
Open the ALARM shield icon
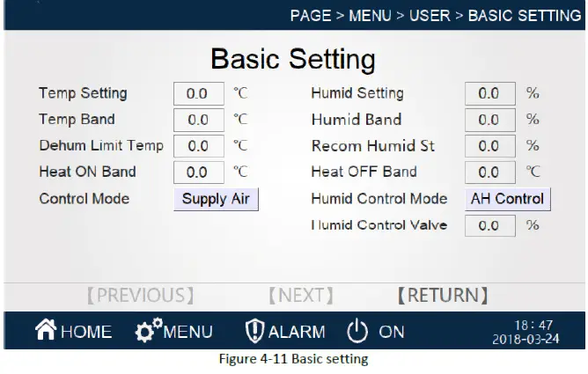coord(254,331)
